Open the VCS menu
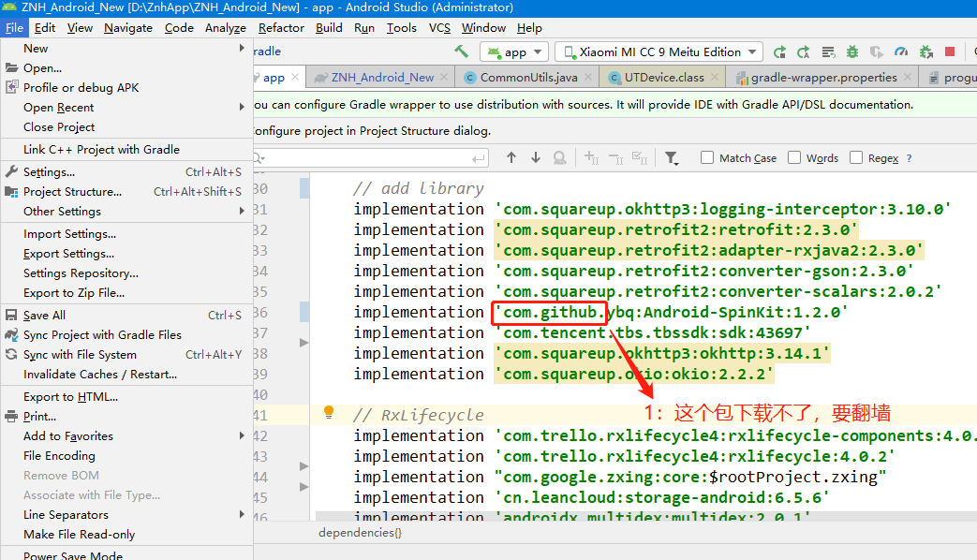The height and width of the screenshot is (560, 977). [439, 28]
